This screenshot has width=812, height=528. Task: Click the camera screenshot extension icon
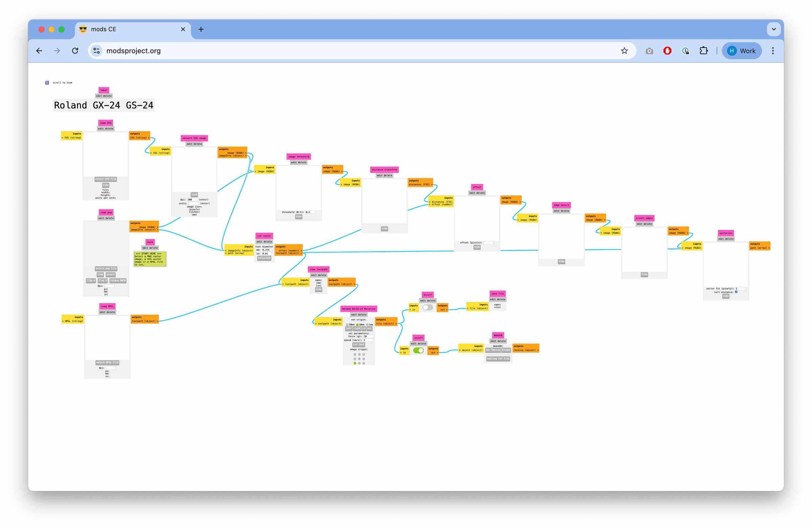[x=649, y=51]
